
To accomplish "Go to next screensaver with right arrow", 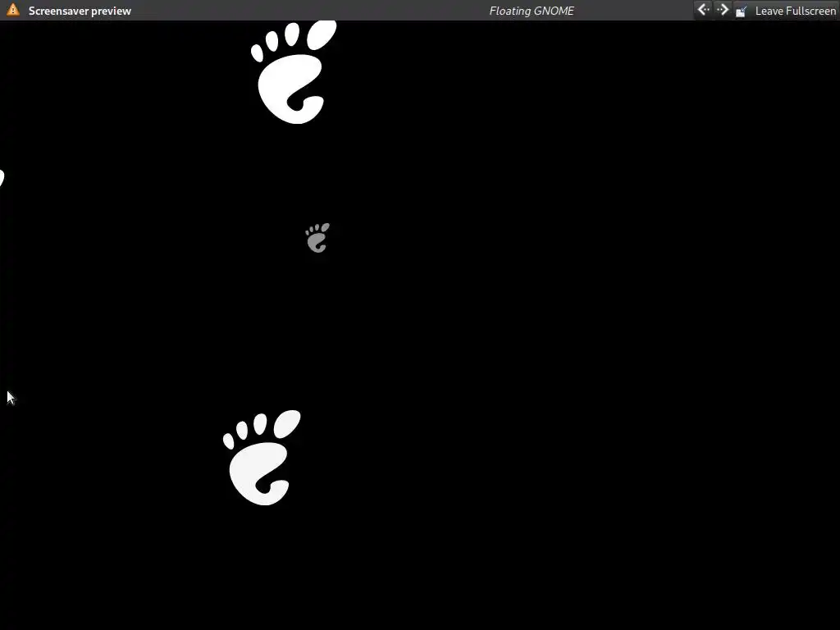I will point(723,10).
